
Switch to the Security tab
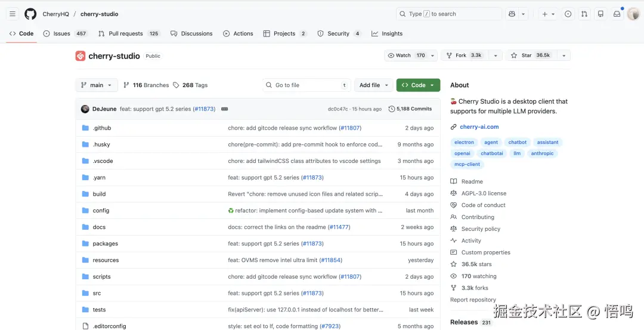point(339,33)
